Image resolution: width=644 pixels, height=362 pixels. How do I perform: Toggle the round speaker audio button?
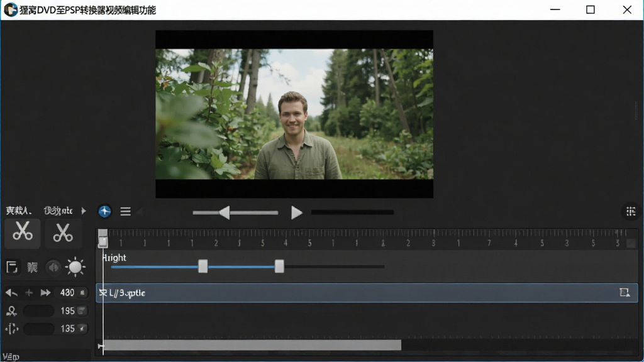(x=53, y=267)
